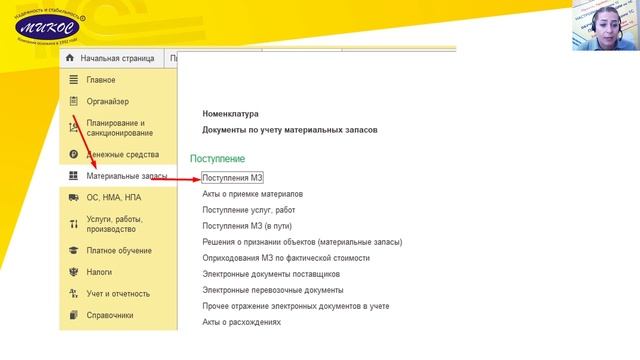
Task: Open Электронные документы поставщиков link
Action: (271, 274)
